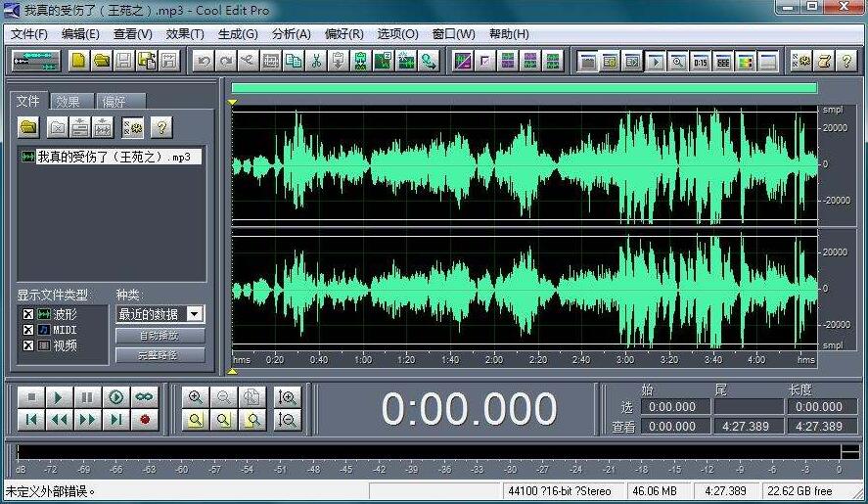This screenshot has width=868, height=504.
Task: Click the zoom out vertically icon
Action: click(288, 420)
